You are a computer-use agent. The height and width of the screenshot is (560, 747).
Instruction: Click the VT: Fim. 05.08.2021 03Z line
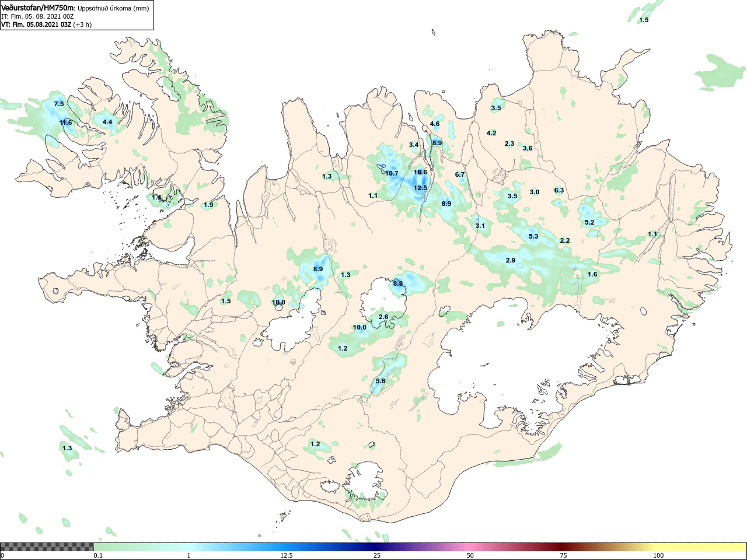pos(47,24)
